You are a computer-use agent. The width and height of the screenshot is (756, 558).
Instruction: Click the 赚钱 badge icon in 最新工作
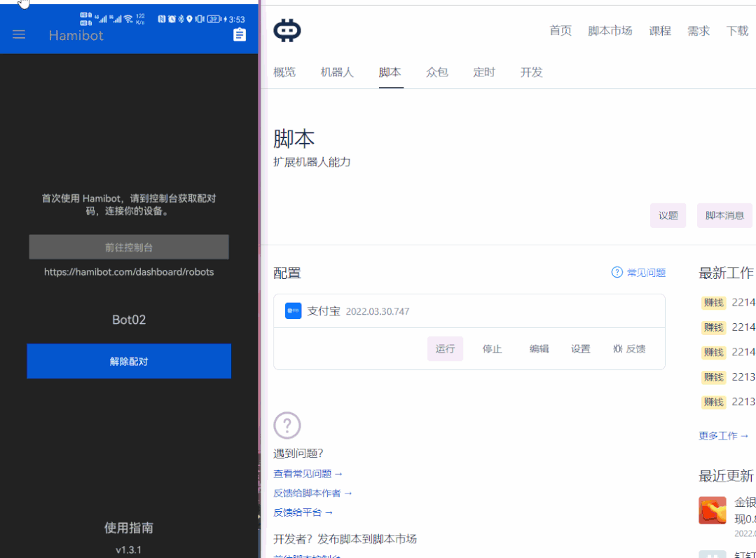coord(713,302)
